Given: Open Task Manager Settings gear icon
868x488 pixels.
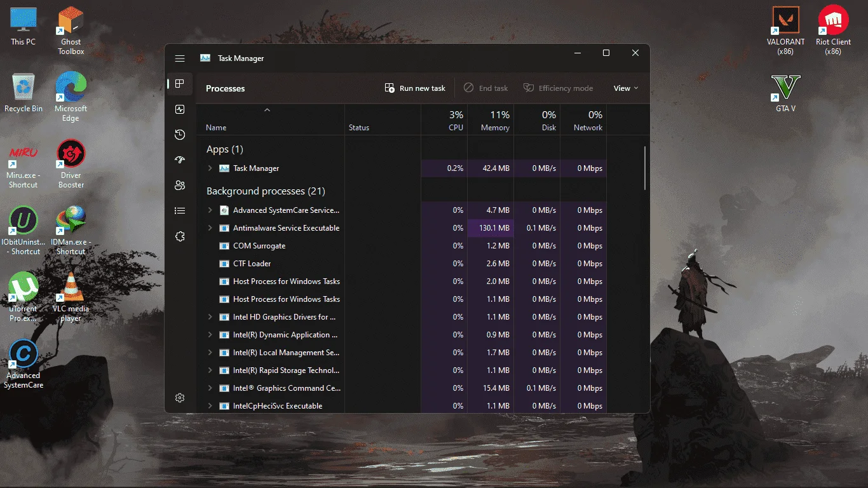Looking at the screenshot, I should 180,398.
